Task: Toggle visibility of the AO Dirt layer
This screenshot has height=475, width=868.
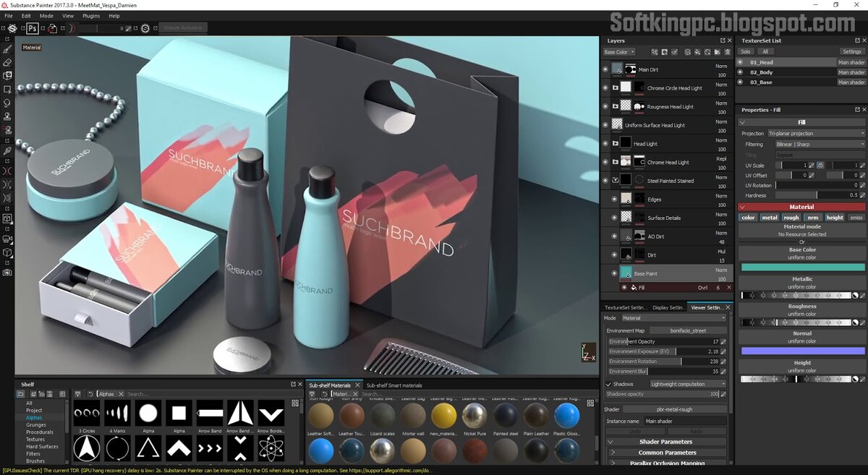Action: click(615, 236)
